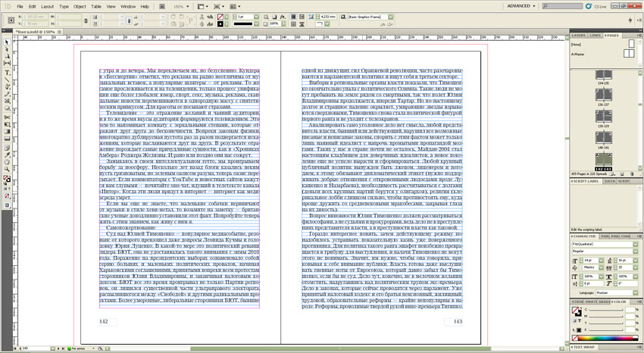Click the search field in application bar
The image size is (644, 353).
pyautogui.click(x=562, y=6)
